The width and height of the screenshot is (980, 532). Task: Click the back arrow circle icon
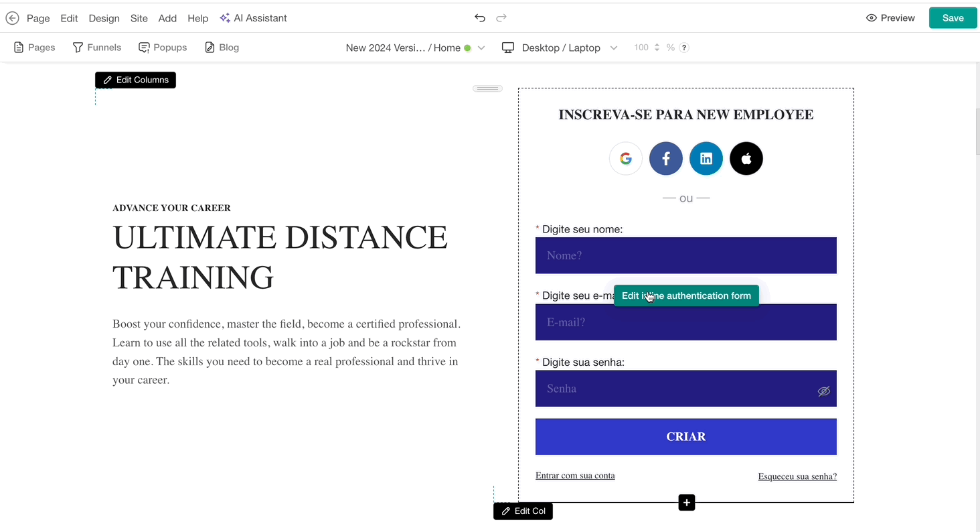click(x=12, y=18)
